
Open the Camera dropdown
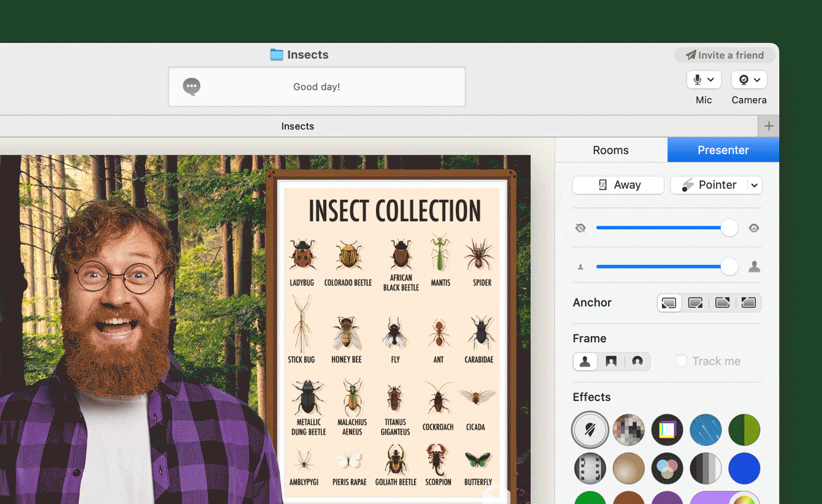click(x=749, y=80)
